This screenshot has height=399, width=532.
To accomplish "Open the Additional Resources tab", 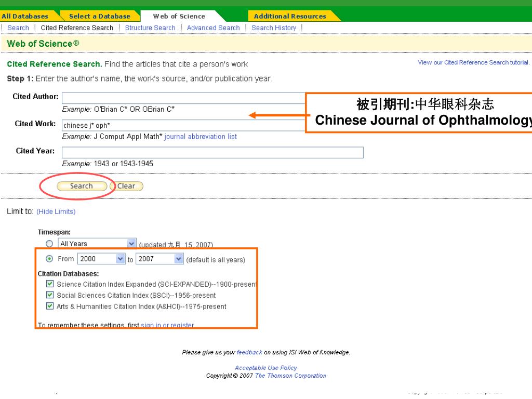I will tap(290, 16).
